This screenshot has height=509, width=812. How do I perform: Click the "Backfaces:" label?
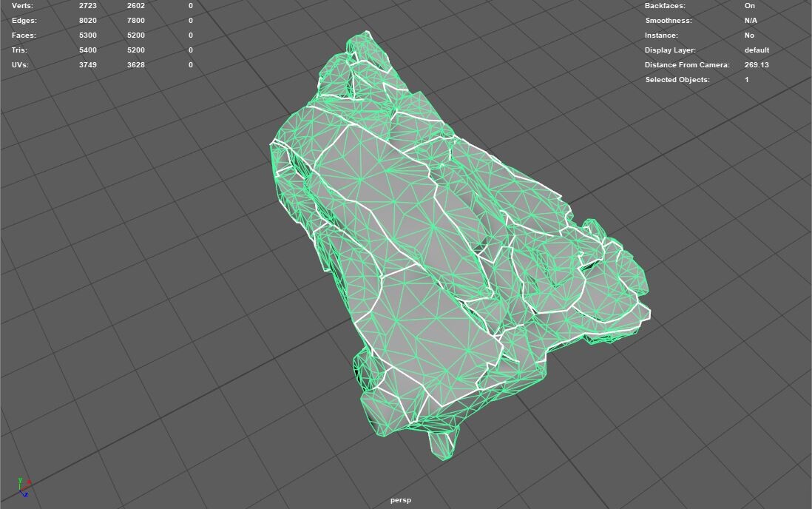coord(665,6)
